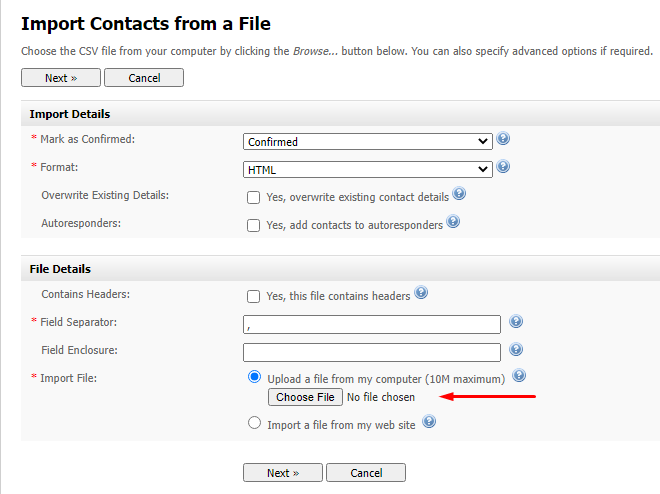Choose import a file from my web site
Viewport: 660px width, 494px height.
(x=254, y=424)
